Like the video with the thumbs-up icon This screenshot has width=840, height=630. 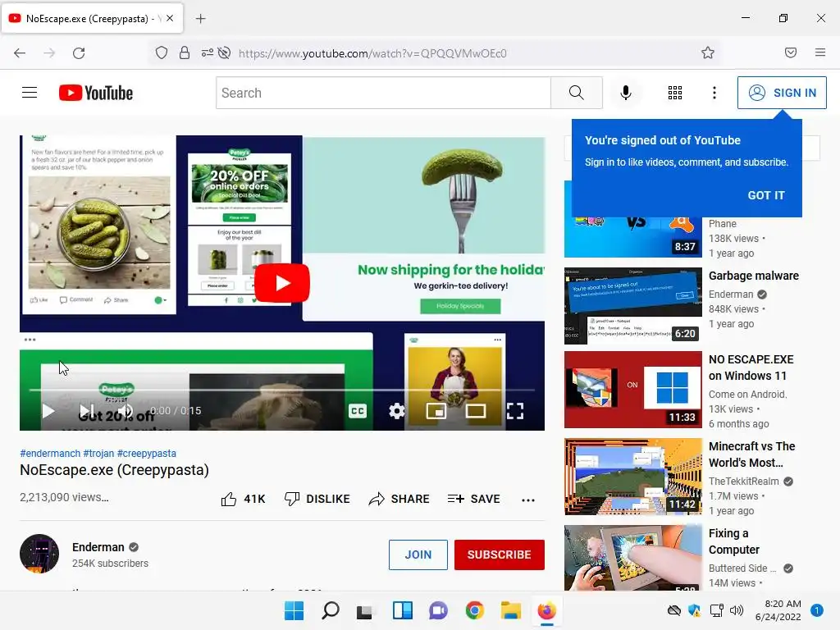point(229,499)
